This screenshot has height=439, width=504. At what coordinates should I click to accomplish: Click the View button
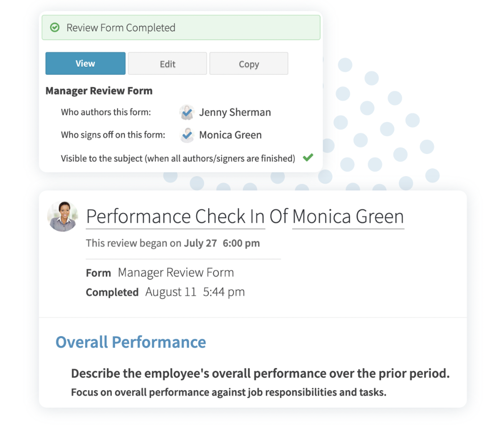(85, 63)
